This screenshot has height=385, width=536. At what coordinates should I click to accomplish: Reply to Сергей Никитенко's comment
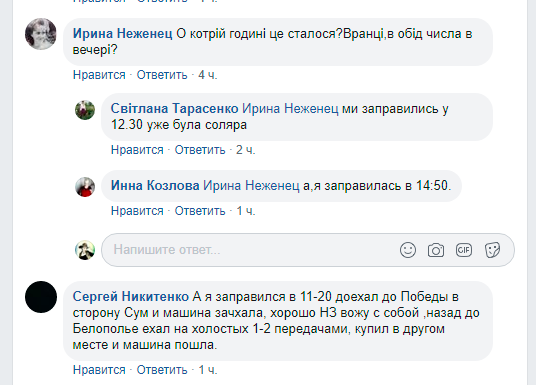(162, 370)
